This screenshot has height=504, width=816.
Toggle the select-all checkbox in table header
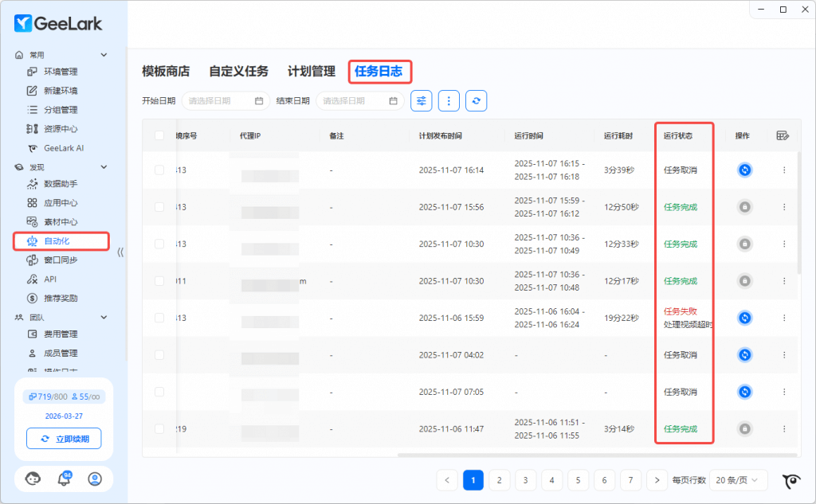159,136
